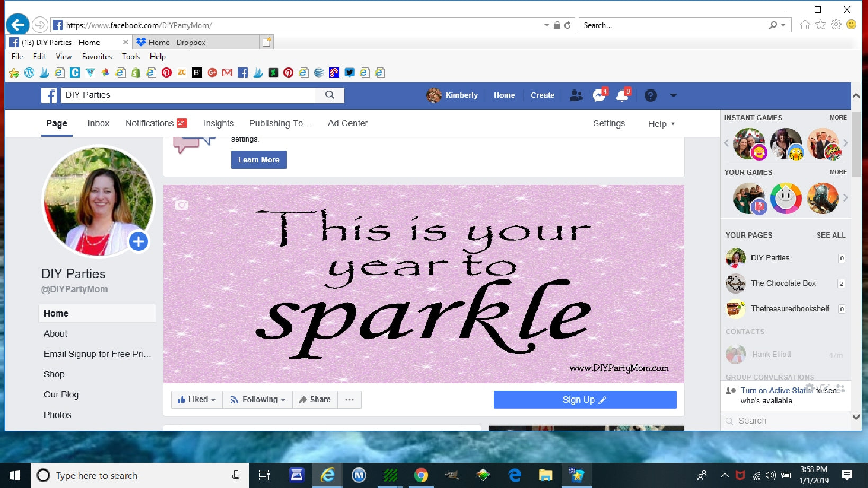868x488 pixels.
Task: Open the Quick Help question mark icon
Action: pos(650,95)
